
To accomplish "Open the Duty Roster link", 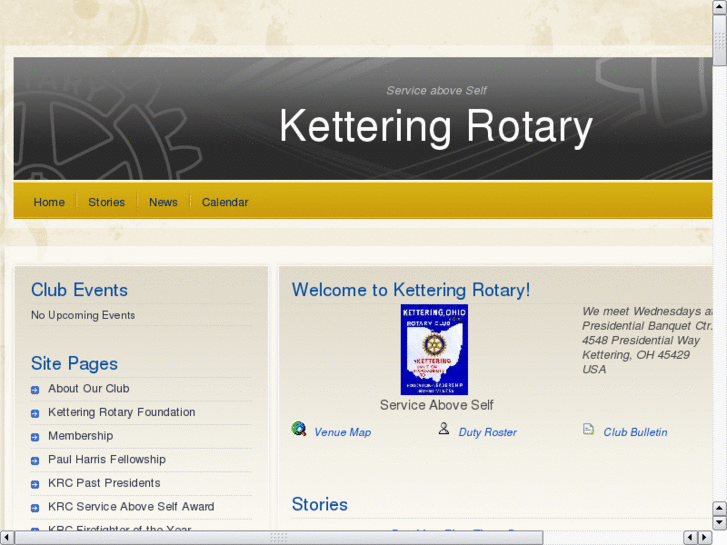I will [x=487, y=432].
